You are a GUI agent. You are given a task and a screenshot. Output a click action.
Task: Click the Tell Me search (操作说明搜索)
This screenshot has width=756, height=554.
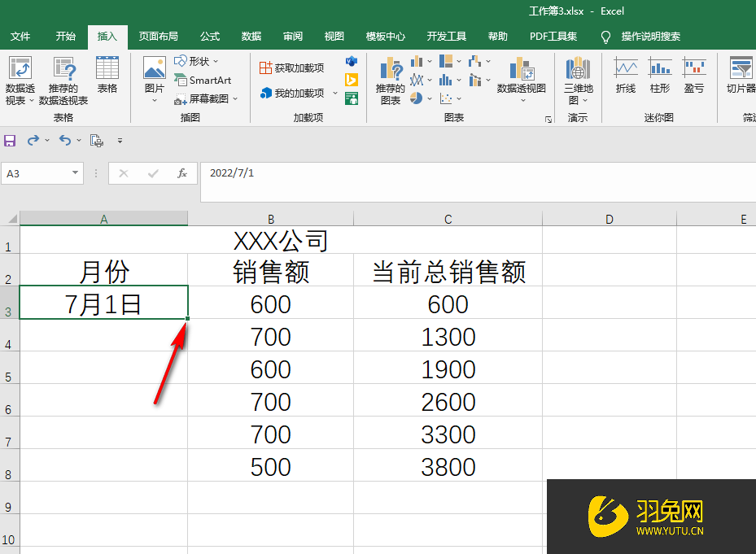(x=641, y=37)
